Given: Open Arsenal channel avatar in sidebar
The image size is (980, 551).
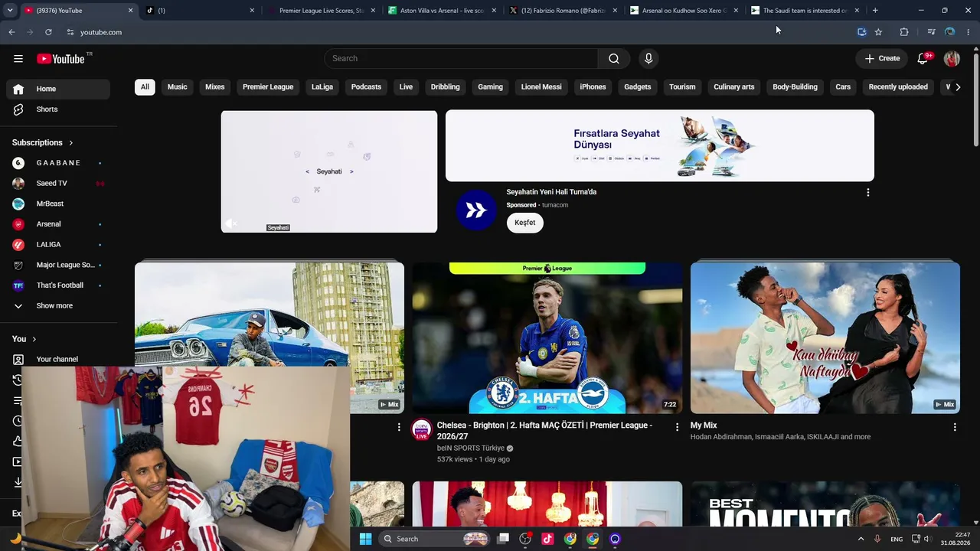Looking at the screenshot, I should point(18,224).
